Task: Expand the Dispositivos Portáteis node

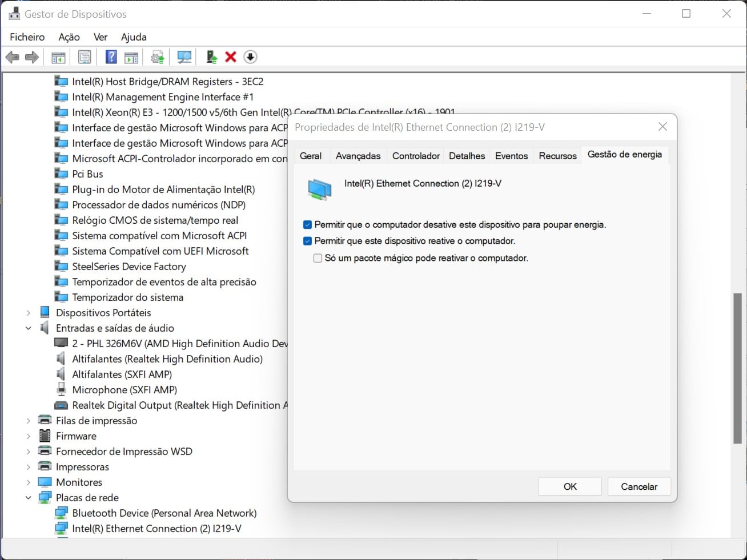Action: pos(28,313)
